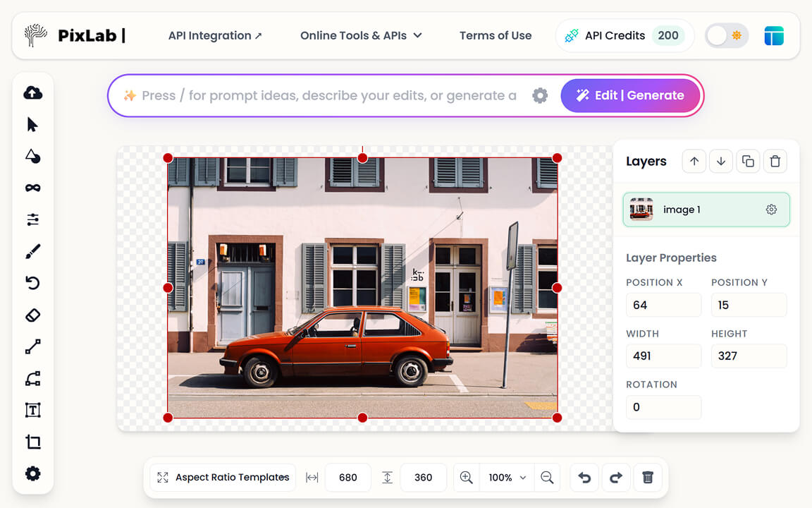Switch the theme toggle in the header

coord(726,35)
